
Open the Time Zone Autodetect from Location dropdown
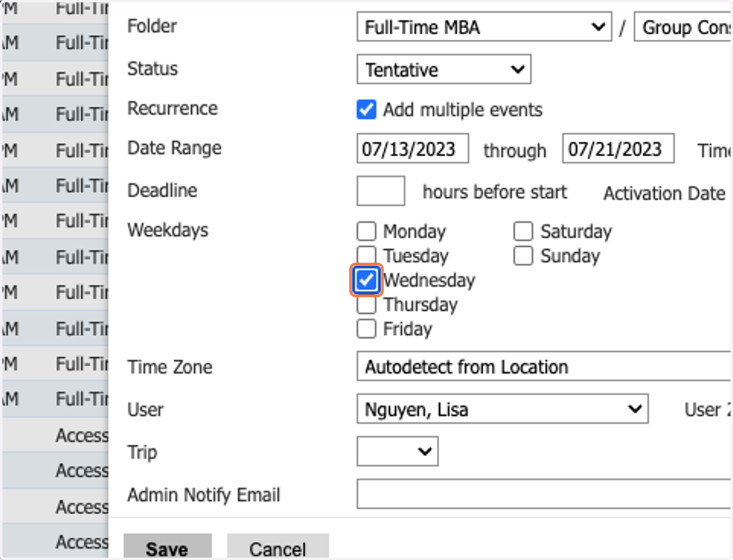(544, 367)
